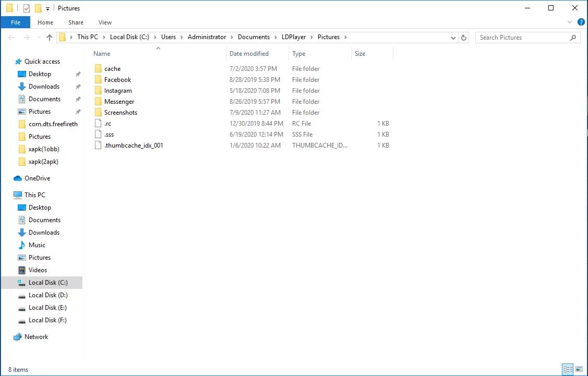Viewport: 588px width, 376px height.
Task: Open Network in the navigation pane
Action: pyautogui.click(x=37, y=336)
